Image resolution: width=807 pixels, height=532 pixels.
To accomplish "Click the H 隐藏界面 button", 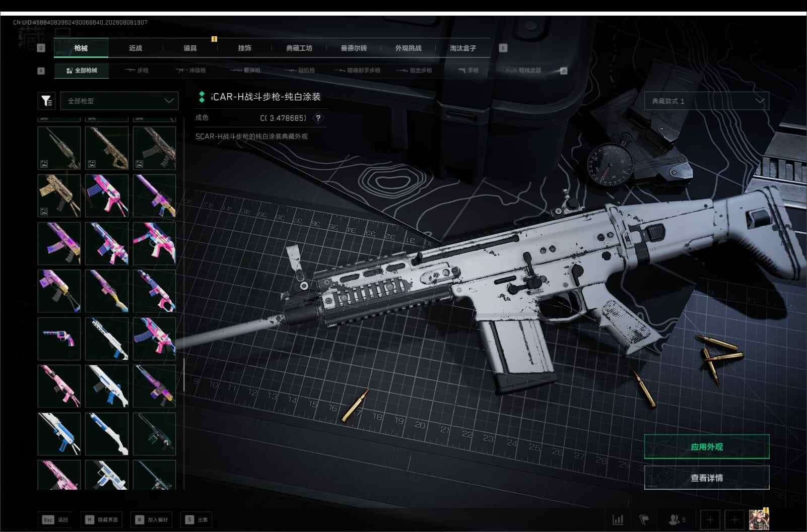I will pos(101,519).
